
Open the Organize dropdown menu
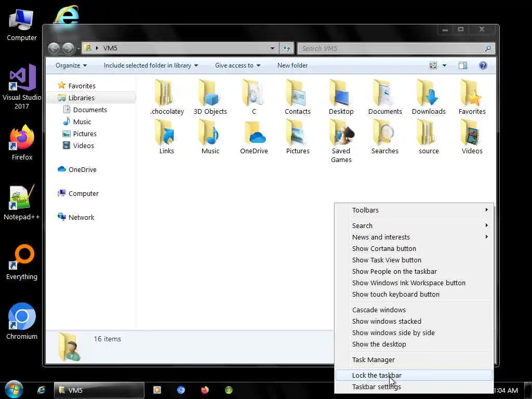point(71,65)
